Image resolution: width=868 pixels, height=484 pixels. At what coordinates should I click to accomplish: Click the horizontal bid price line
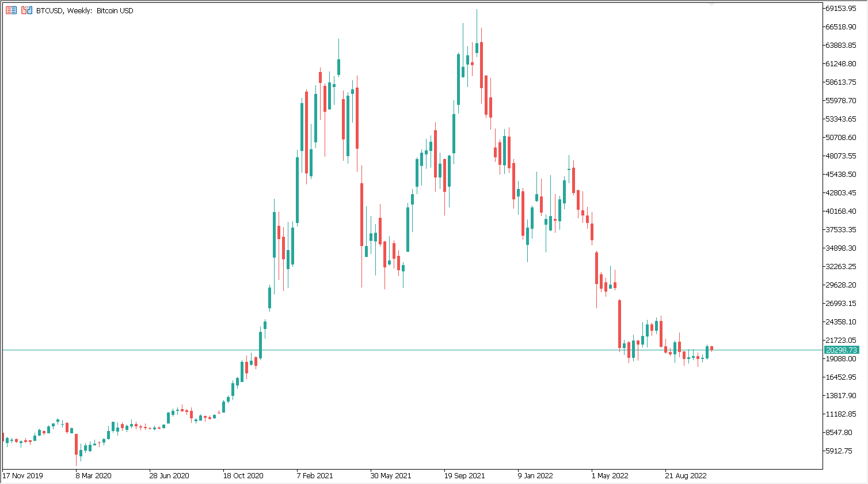coord(412,350)
